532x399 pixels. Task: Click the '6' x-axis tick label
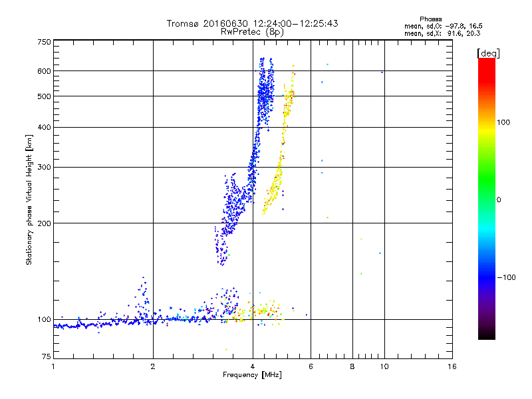(311, 366)
